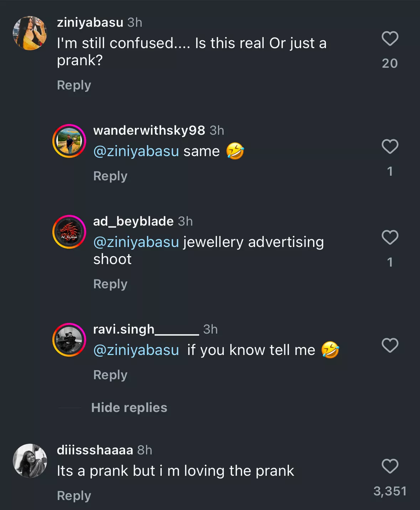Reply to ravi.singh's comment
This screenshot has width=420, height=510.
(x=110, y=375)
